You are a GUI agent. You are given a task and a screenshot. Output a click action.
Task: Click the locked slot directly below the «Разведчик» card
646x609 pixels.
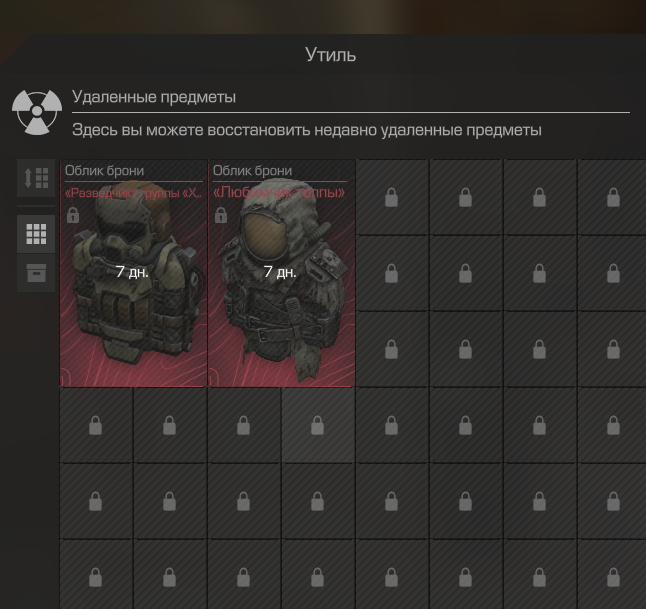(x=96, y=425)
